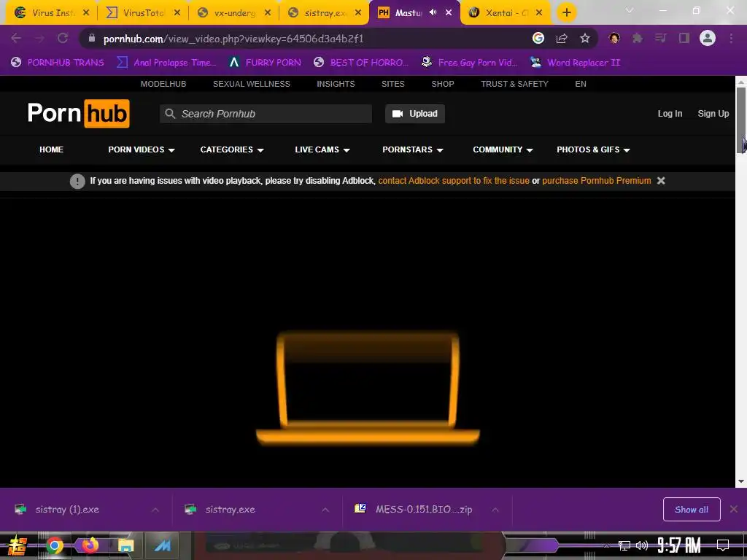Image resolution: width=747 pixels, height=560 pixels.
Task: Click the contact Adblock support link
Action: [454, 181]
